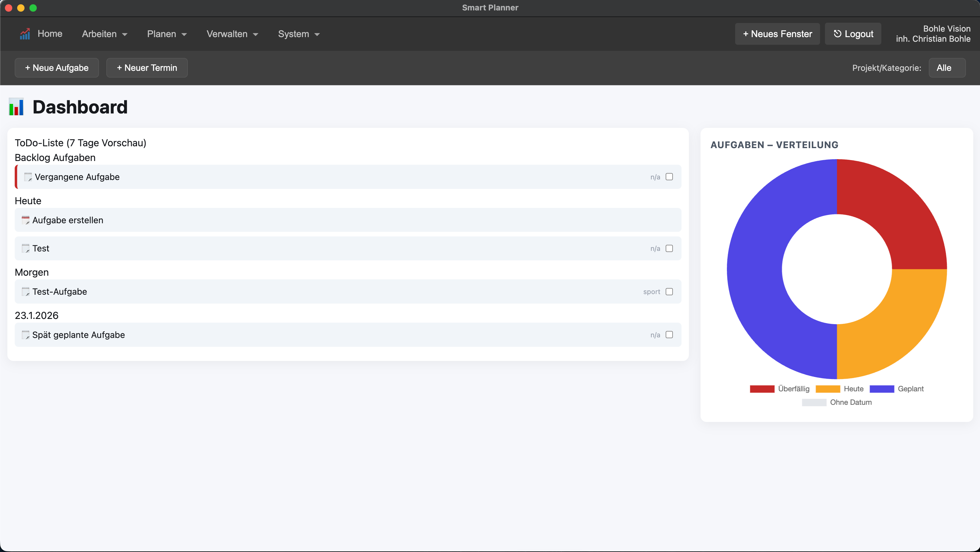
Task: Open the Projekt/Kategorie Alle selector
Action: [947, 68]
